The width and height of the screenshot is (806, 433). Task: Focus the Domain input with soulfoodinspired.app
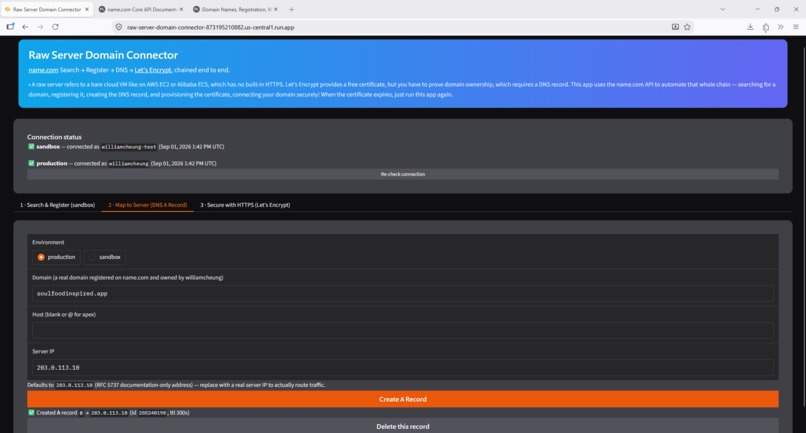402,294
